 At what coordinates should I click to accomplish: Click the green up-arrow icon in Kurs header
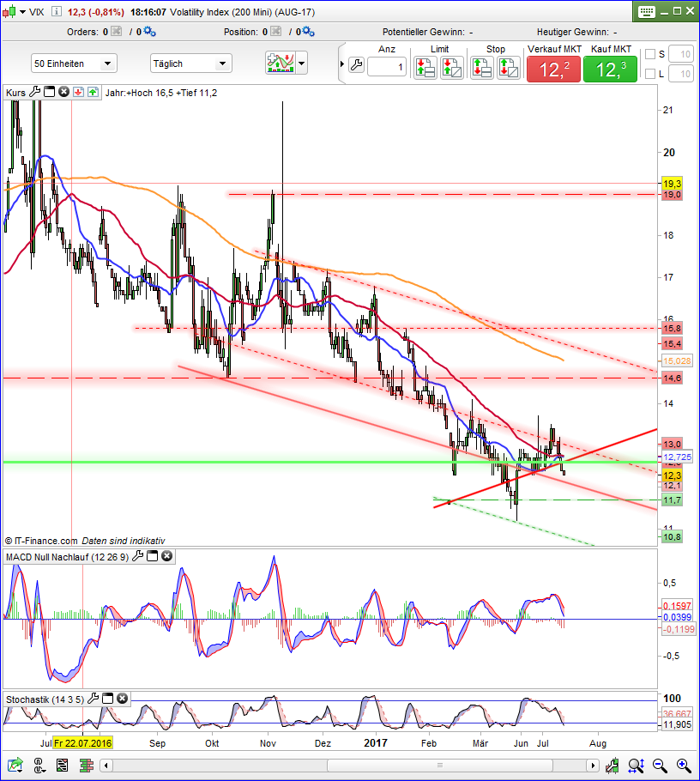[94, 92]
